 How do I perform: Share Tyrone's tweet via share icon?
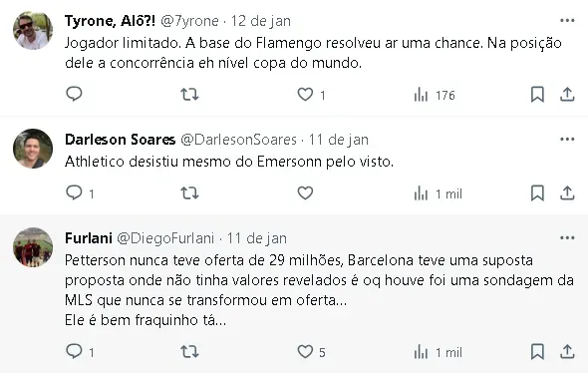pos(567,94)
